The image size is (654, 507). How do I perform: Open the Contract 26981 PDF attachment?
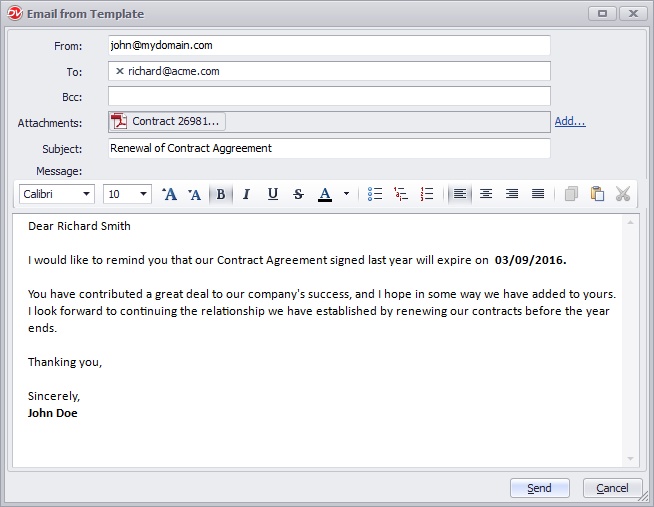click(167, 121)
